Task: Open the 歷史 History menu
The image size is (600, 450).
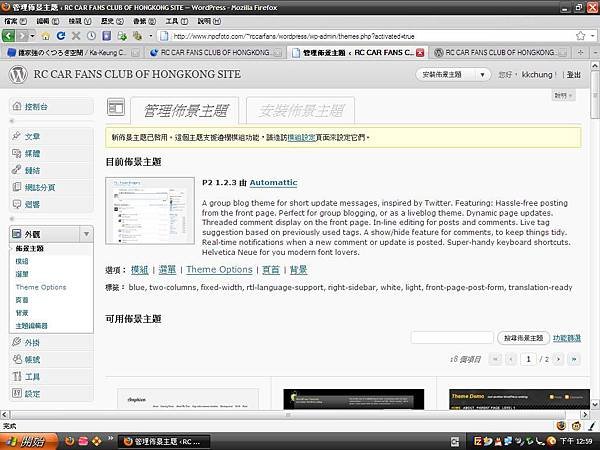Action: tap(112, 21)
